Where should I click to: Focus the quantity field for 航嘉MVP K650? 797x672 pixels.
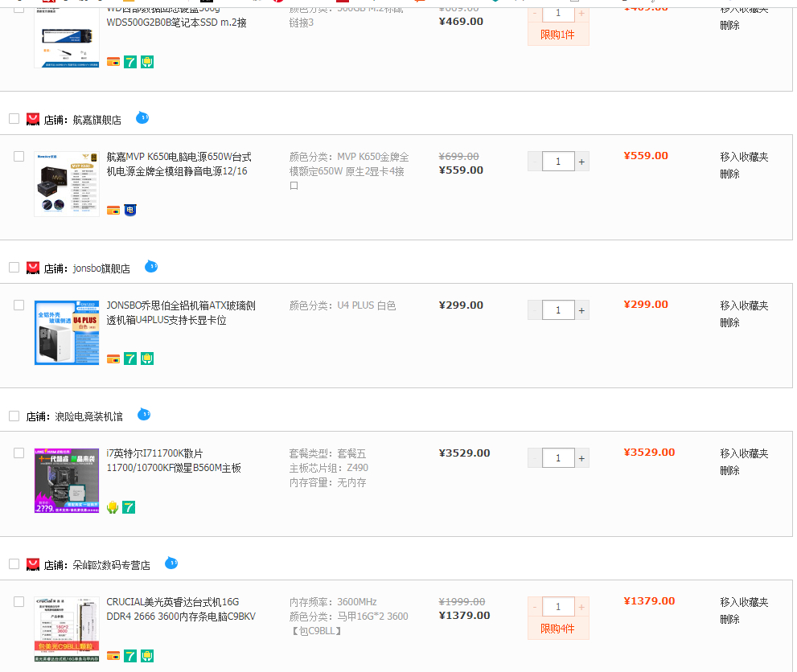558,162
